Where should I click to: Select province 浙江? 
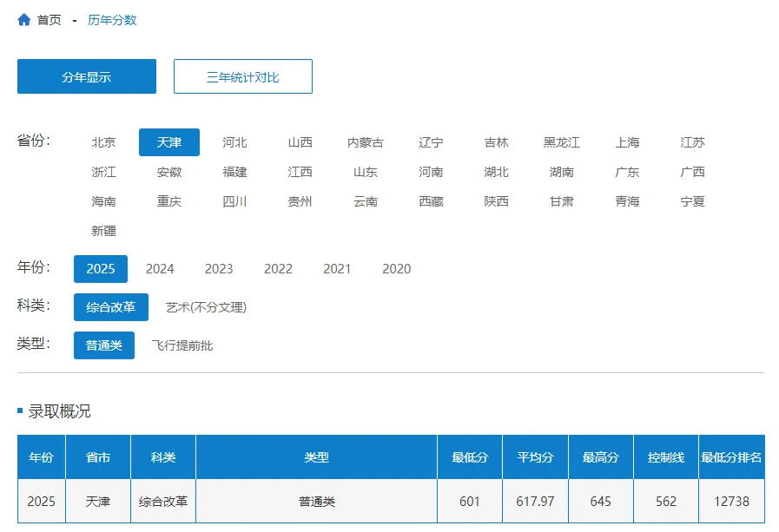[103, 172]
